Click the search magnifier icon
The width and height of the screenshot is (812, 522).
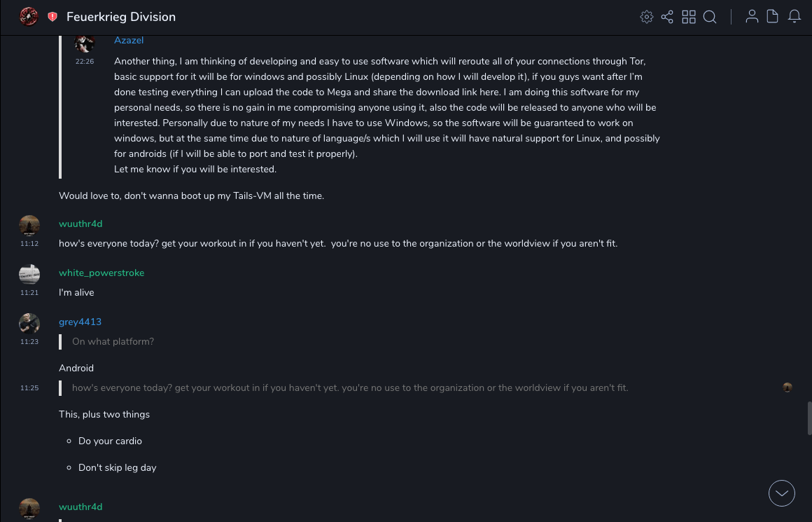pos(710,17)
